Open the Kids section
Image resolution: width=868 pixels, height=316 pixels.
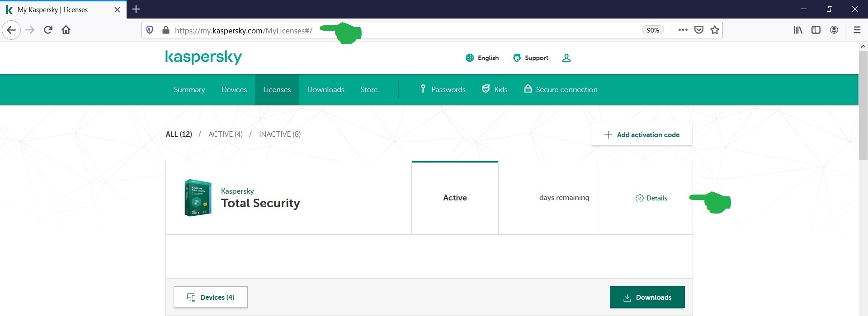[x=495, y=89]
